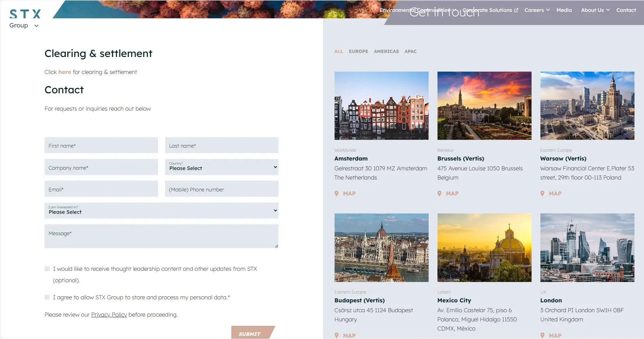Click the Mexico City photo
Screen dimensions: 644x339
click(484, 248)
